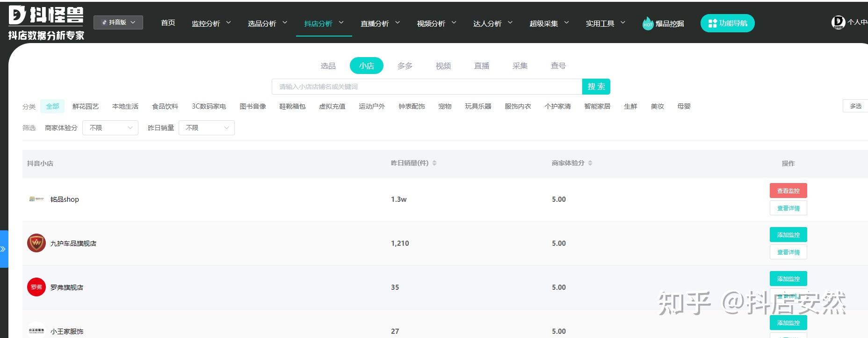Viewport: 868px width, 338px height.
Task: Open the 爆品挖掘 hot flame icon
Action: pos(648,23)
